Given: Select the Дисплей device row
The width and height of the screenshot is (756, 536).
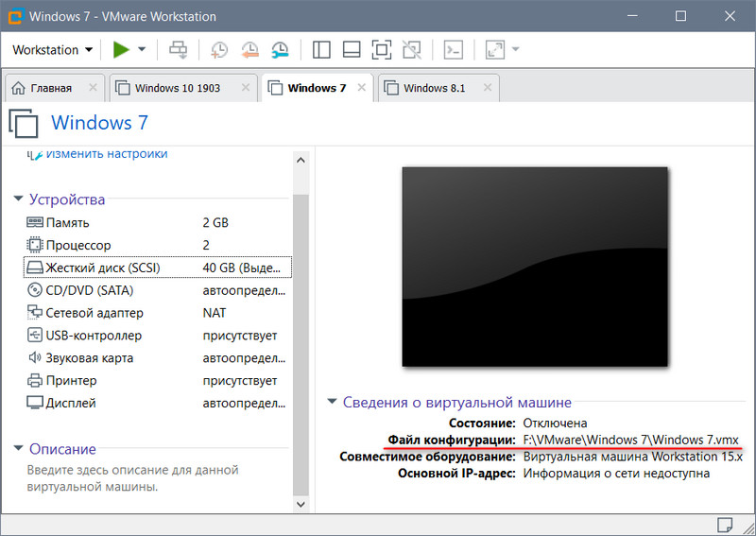Looking at the screenshot, I should tap(158, 403).
